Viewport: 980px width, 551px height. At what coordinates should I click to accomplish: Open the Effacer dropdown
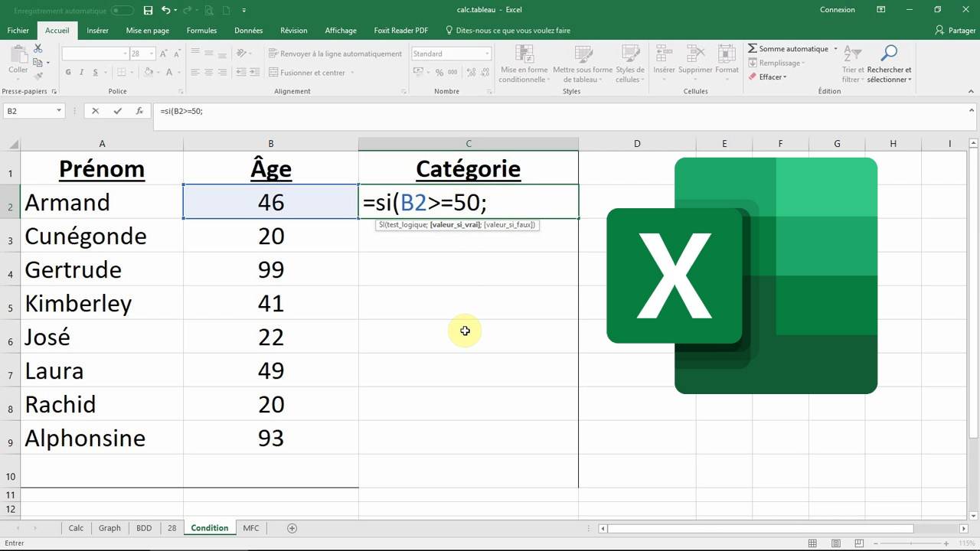point(768,77)
